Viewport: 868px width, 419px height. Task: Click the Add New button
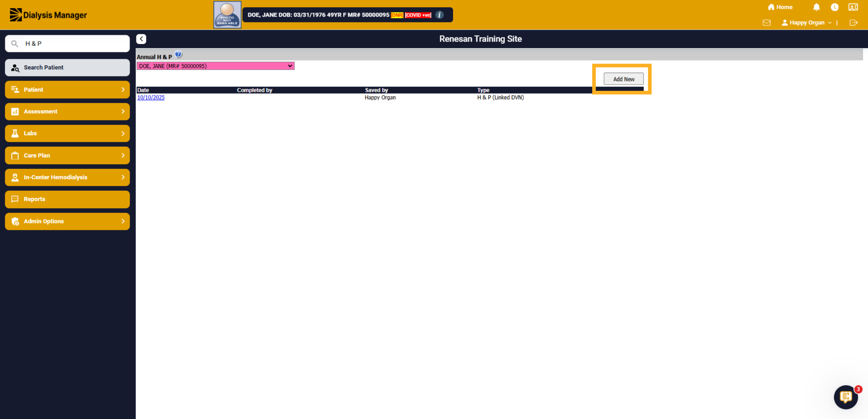pyautogui.click(x=624, y=79)
